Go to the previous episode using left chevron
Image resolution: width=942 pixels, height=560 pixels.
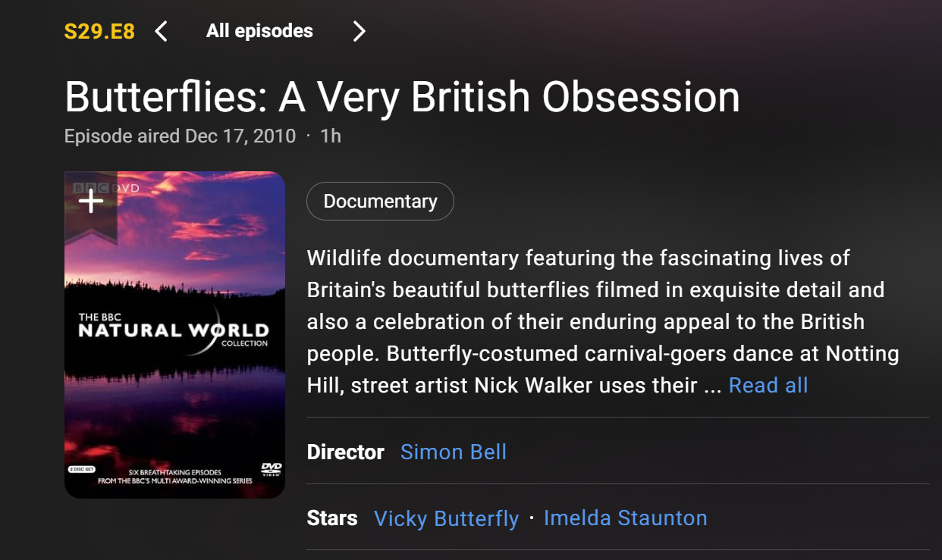click(161, 31)
